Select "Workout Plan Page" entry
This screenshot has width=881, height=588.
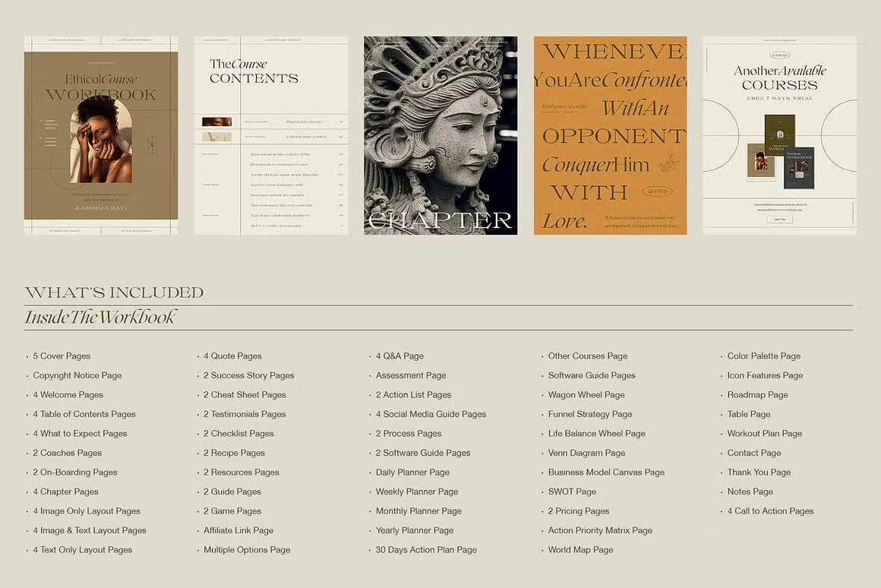tap(764, 434)
